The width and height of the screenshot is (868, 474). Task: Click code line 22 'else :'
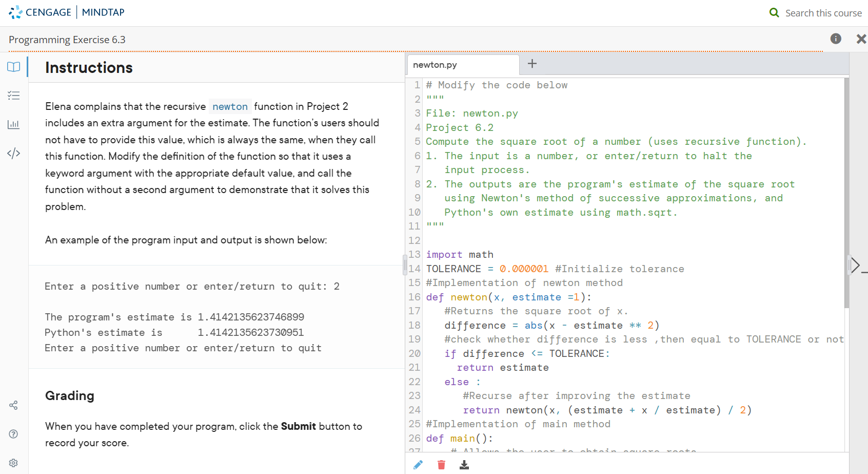coord(463,382)
